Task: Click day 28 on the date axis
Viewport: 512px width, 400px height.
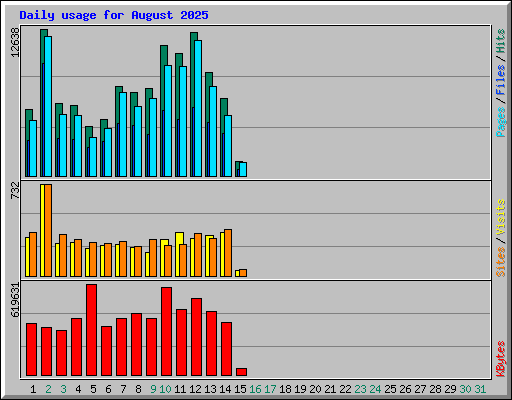Action: tap(435, 389)
